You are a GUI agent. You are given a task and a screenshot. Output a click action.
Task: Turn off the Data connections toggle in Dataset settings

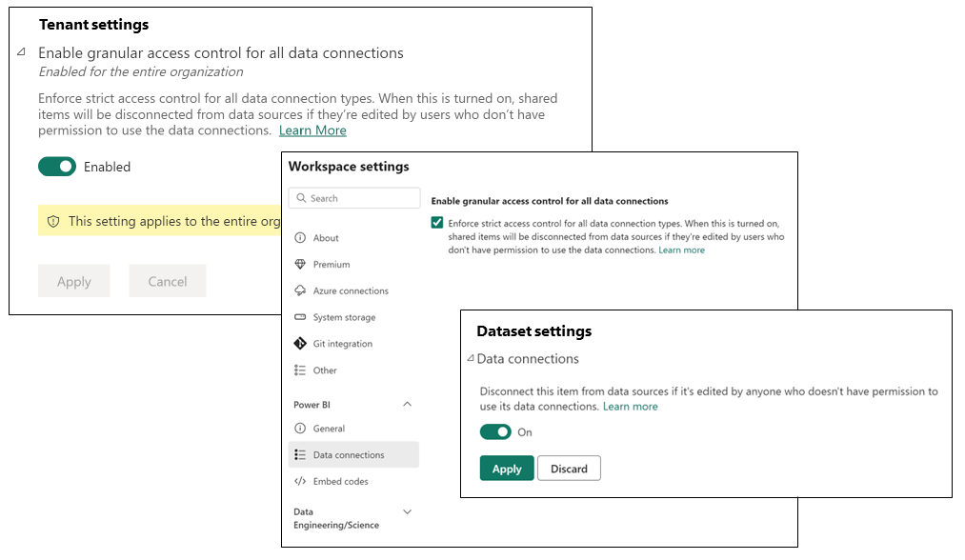[x=495, y=431]
